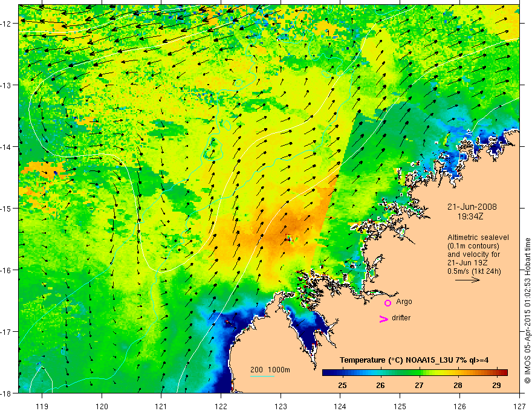Click the cyan 200 1000m depth line sample
This screenshot has height=411, width=532.
click(x=262, y=376)
